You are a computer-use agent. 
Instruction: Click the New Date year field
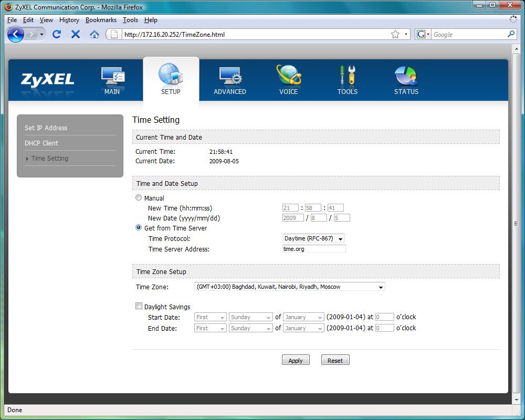click(x=293, y=218)
